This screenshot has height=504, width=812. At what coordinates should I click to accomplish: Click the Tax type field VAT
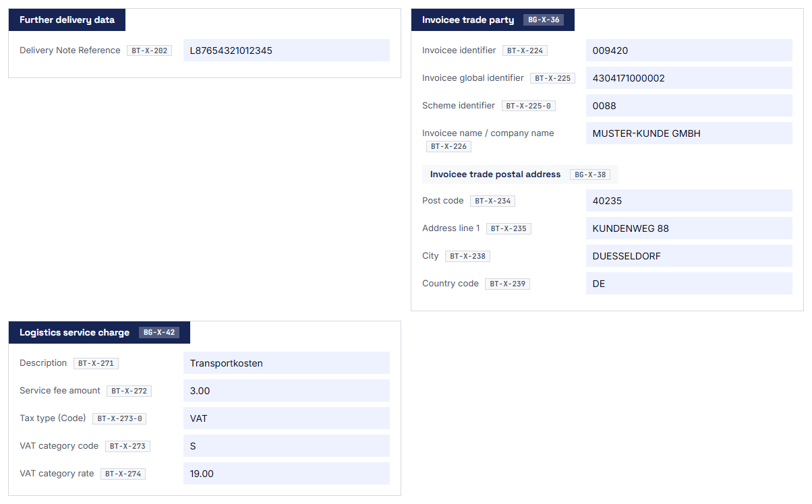tap(287, 418)
